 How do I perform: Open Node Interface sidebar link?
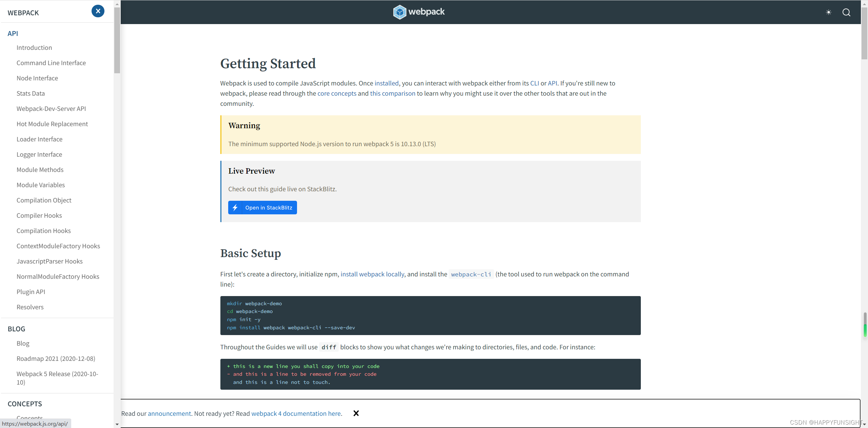pyautogui.click(x=37, y=78)
